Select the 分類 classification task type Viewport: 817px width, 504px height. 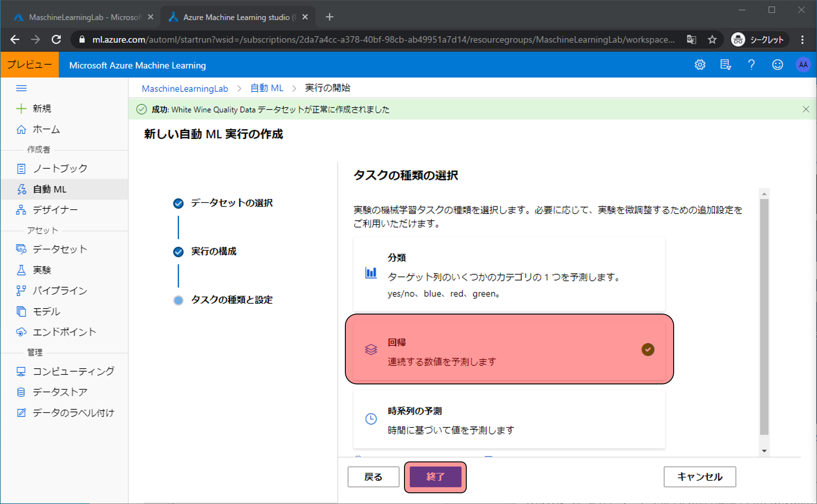[509, 275]
